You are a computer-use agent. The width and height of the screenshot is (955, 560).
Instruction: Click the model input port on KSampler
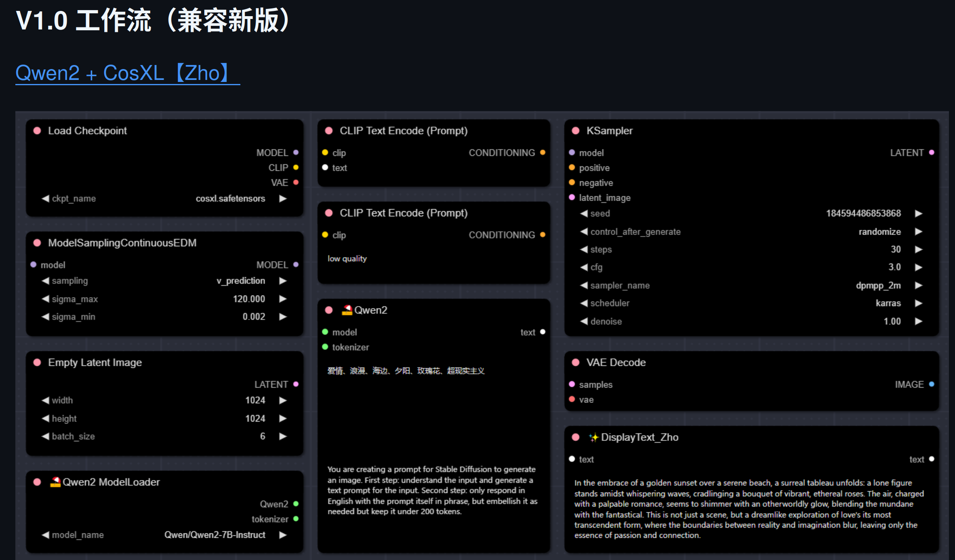click(572, 153)
